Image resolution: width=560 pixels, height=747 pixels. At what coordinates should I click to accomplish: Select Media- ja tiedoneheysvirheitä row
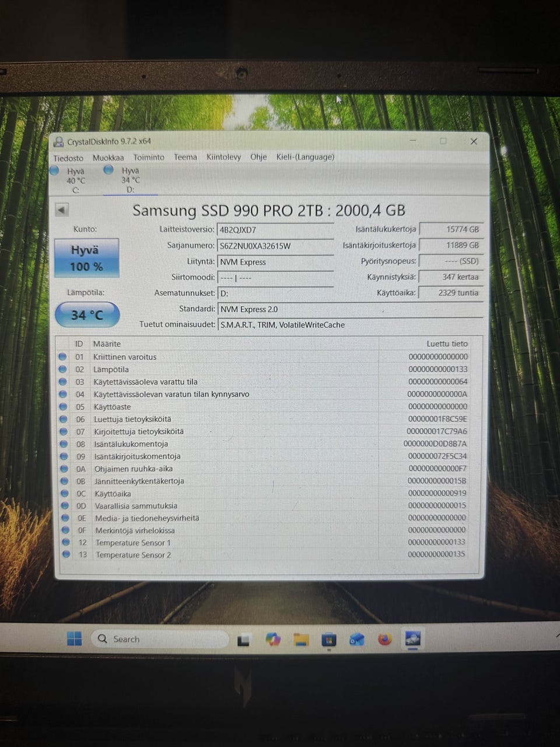pyautogui.click(x=269, y=518)
